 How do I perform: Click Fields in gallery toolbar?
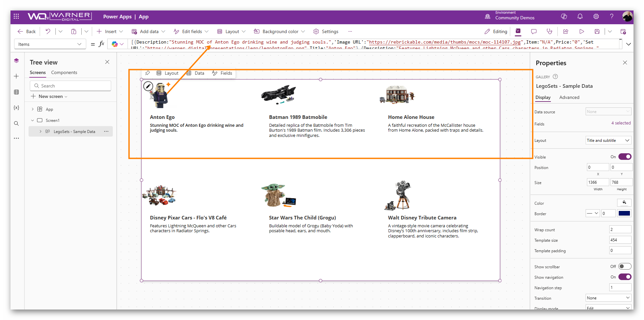click(222, 73)
